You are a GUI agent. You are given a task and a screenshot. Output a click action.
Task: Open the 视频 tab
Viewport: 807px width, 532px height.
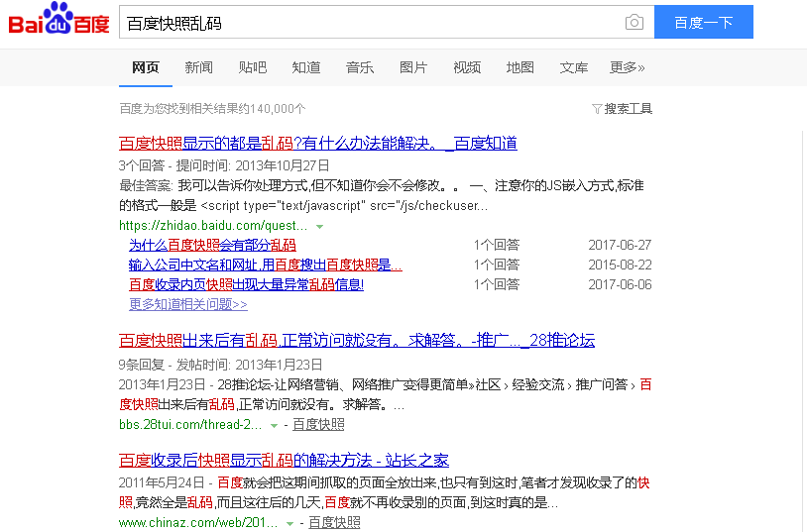click(467, 67)
